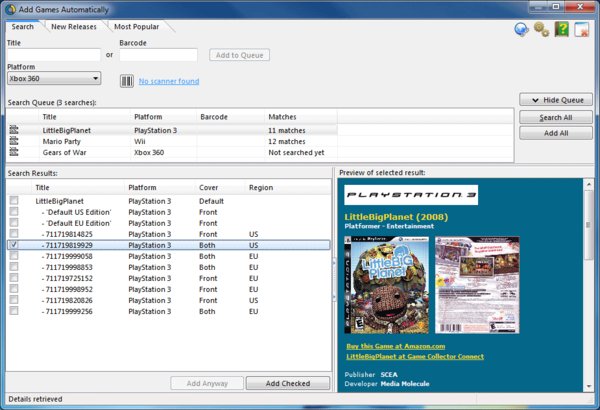Open the Most Popular tab
This screenshot has width=600, height=410.
pos(136,26)
